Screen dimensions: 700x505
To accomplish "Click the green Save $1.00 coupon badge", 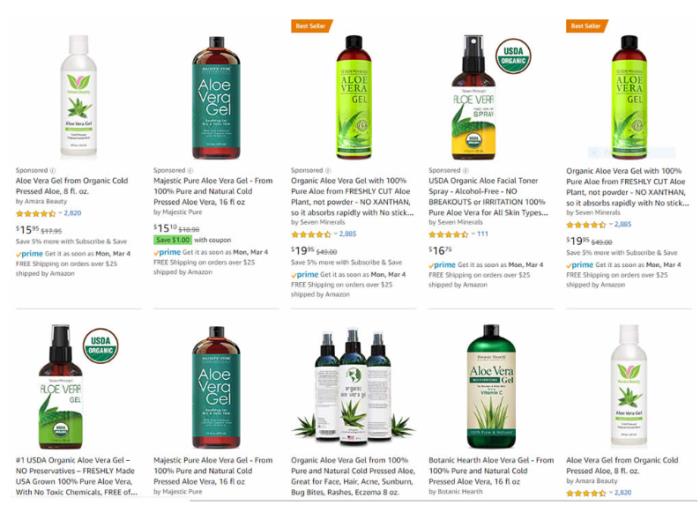I will pos(173,240).
